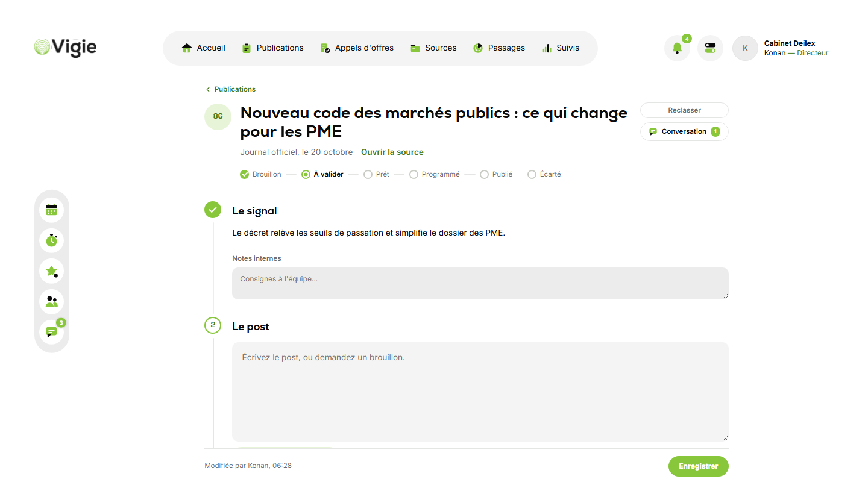
Task: Open the people team icon in sidebar
Action: [x=52, y=302]
